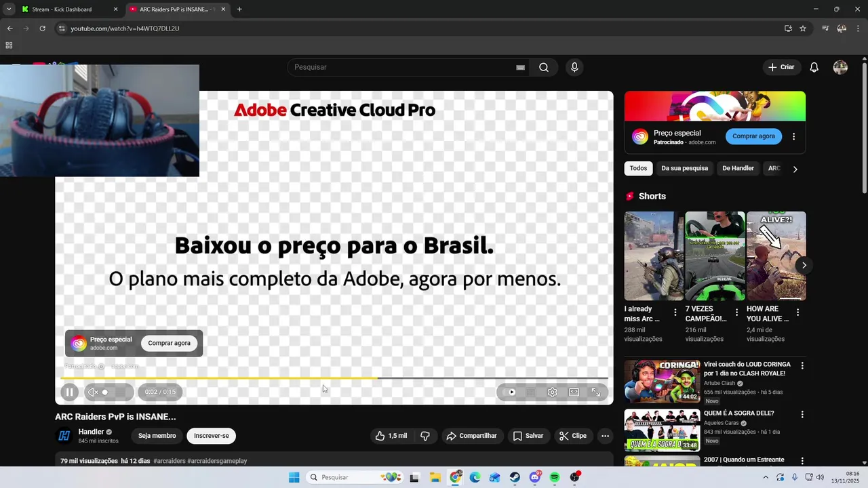868x488 pixels.
Task: Open options for '7 VEZES CAMPEÃO' Short
Action: pyautogui.click(x=736, y=312)
